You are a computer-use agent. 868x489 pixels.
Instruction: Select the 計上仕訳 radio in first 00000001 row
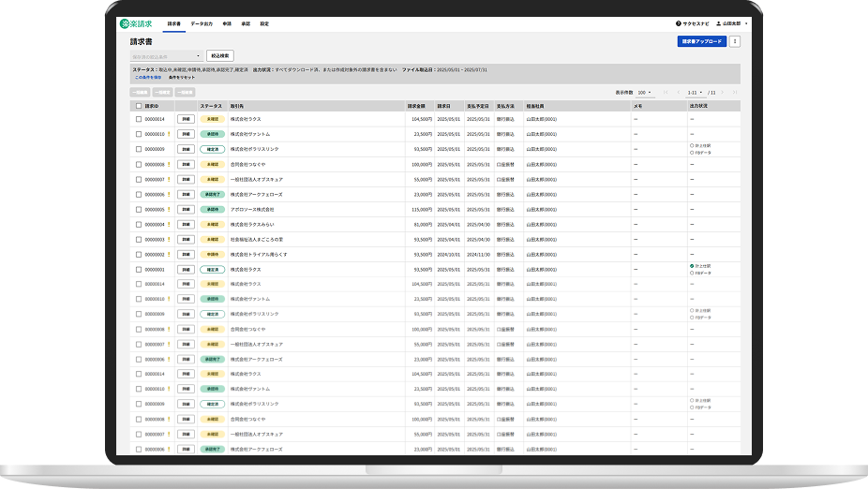point(692,266)
